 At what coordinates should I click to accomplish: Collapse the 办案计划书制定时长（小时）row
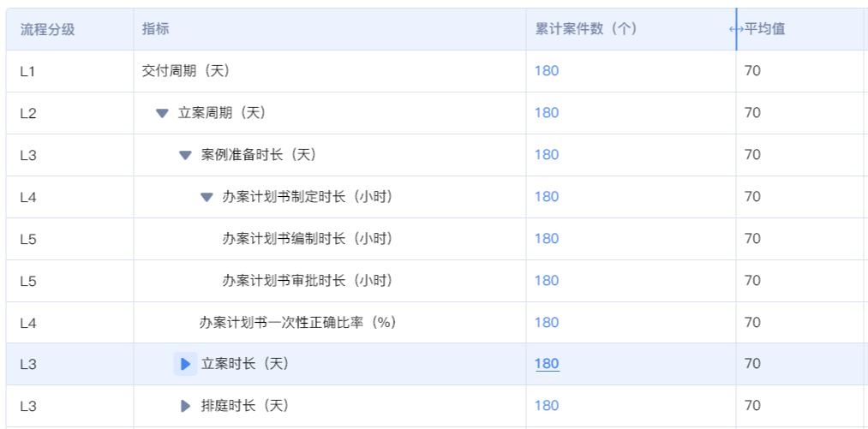coord(207,197)
